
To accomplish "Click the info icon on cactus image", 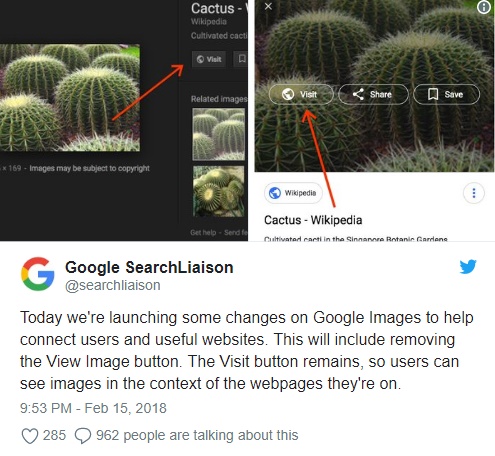I will pos(484,7).
